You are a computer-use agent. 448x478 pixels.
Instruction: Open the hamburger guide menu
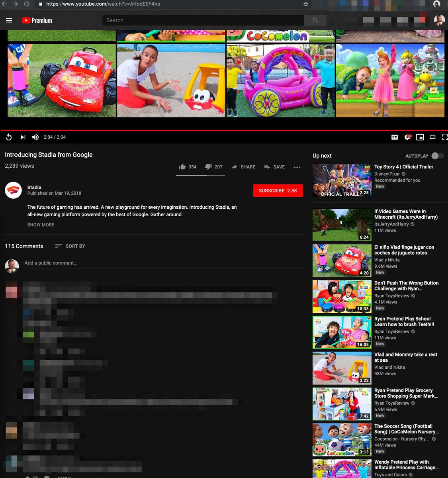9,20
